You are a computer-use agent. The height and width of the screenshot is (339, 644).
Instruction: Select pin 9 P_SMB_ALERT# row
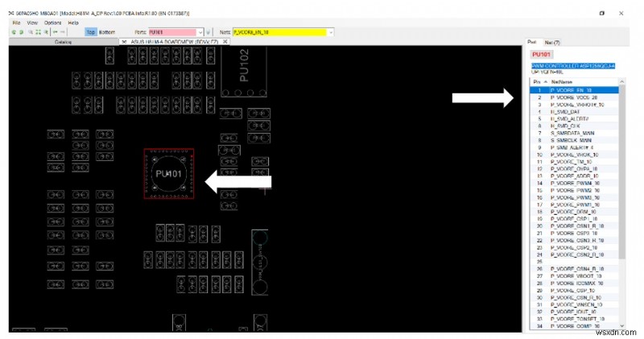(574, 147)
